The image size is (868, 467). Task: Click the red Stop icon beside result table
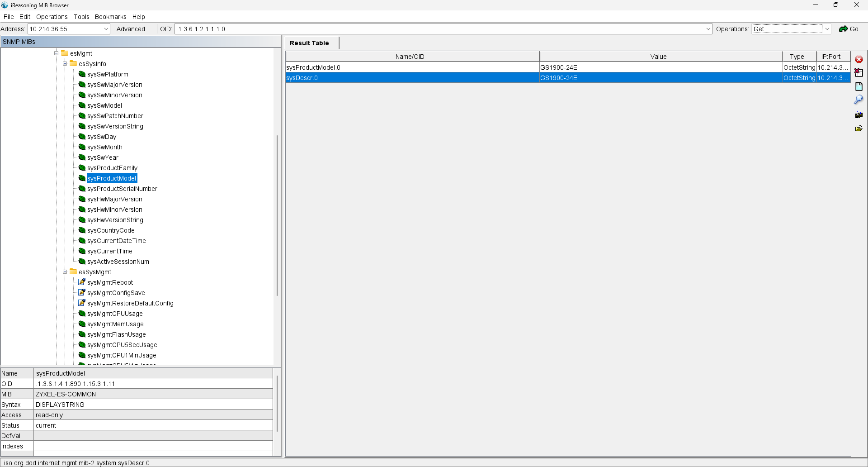[x=859, y=60]
